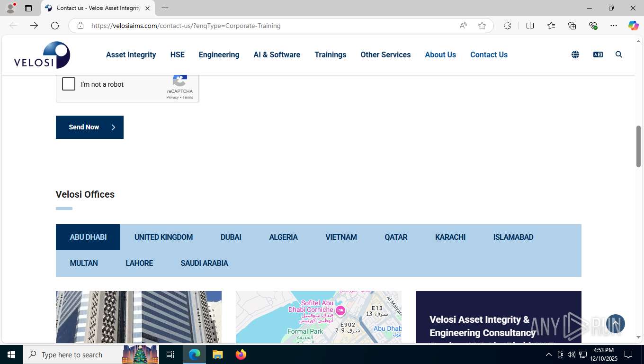Open the site search magnifier icon
The height and width of the screenshot is (364, 644).
coord(619,55)
